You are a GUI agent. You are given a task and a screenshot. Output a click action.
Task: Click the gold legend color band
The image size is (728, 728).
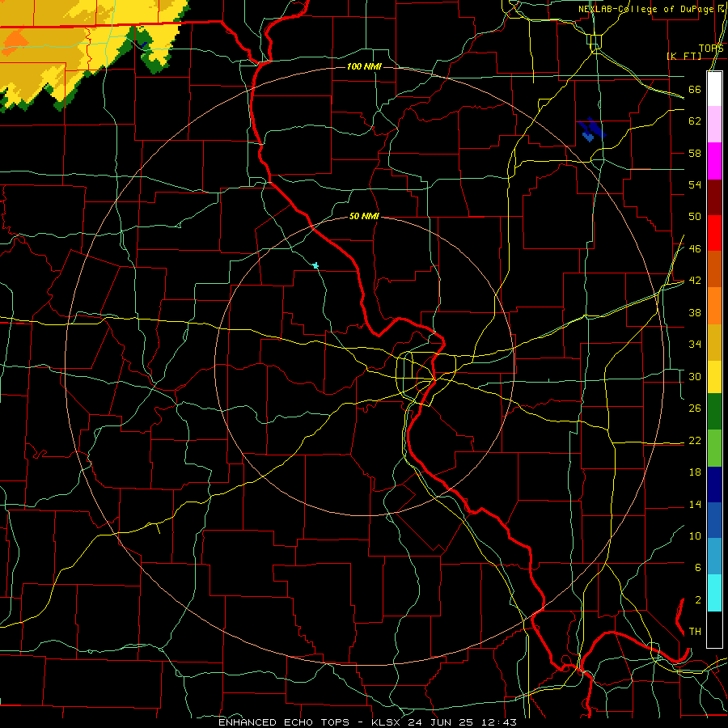click(x=714, y=342)
